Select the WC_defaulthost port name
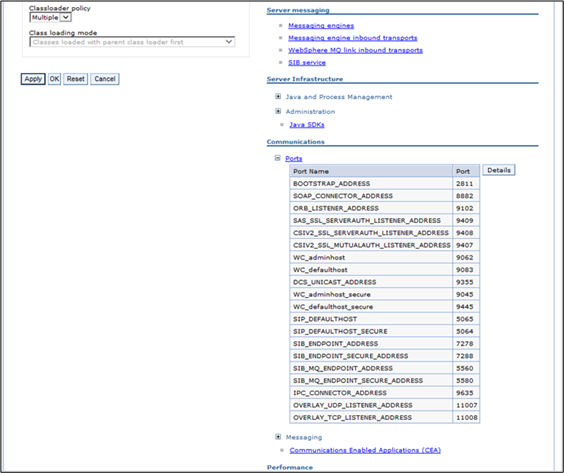 click(x=320, y=269)
